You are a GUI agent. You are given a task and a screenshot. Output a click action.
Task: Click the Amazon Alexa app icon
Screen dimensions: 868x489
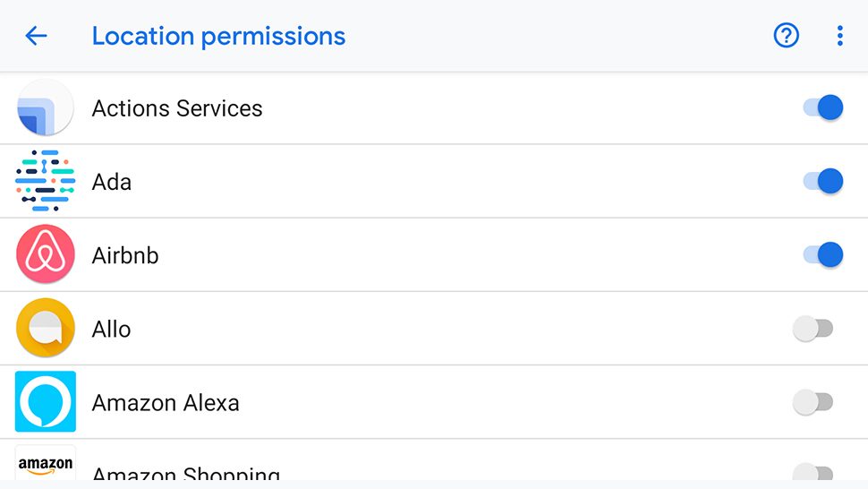[x=46, y=401]
